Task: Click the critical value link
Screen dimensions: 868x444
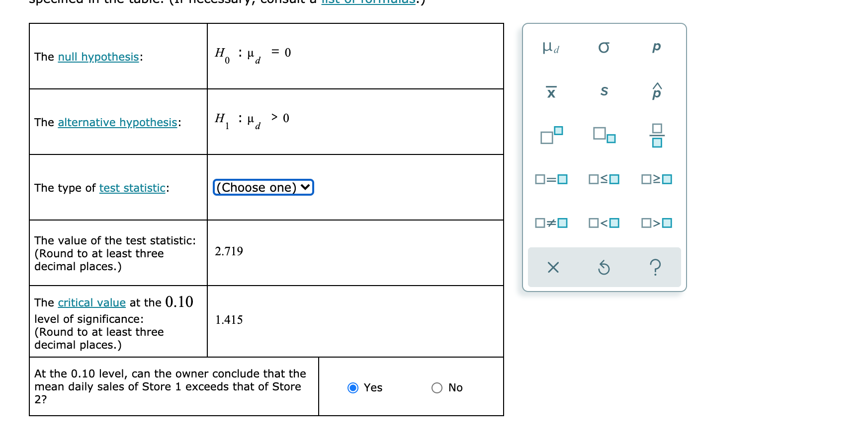Action: tap(91, 302)
